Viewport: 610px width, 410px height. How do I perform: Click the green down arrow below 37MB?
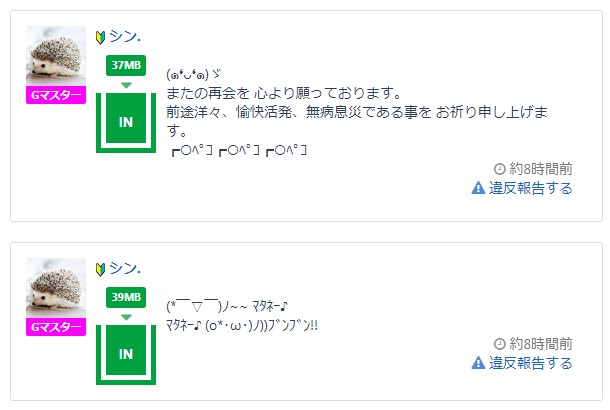tap(126, 85)
